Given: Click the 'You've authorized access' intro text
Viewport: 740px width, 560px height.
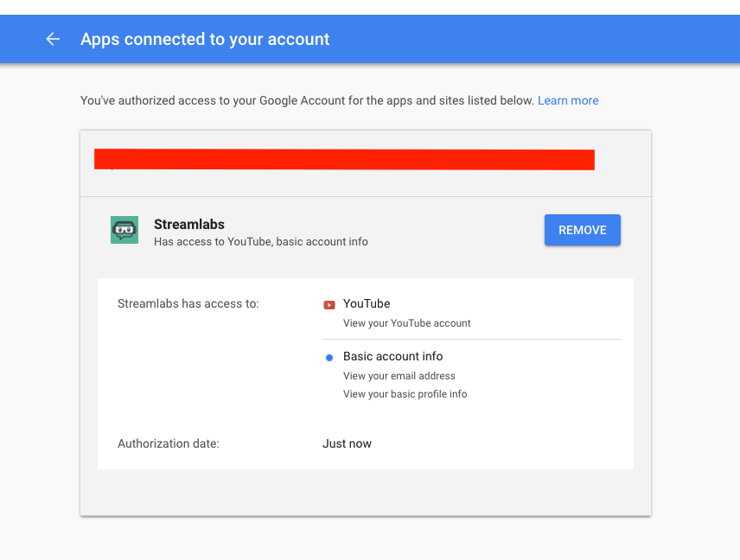Looking at the screenshot, I should tap(307, 101).
